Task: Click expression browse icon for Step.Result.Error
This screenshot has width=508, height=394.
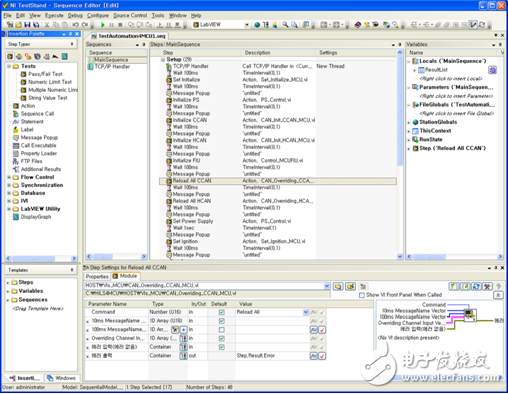Action: (x=314, y=356)
